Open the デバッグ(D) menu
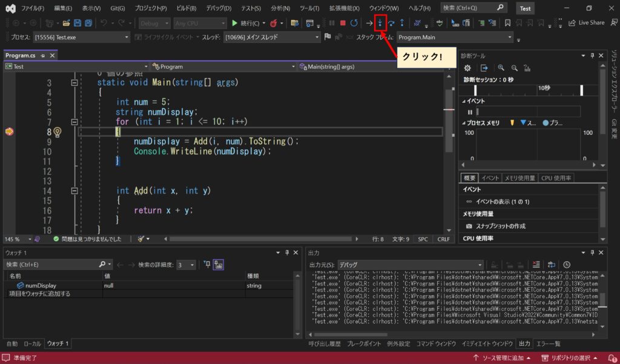The width and height of the screenshot is (620, 364). (219, 8)
